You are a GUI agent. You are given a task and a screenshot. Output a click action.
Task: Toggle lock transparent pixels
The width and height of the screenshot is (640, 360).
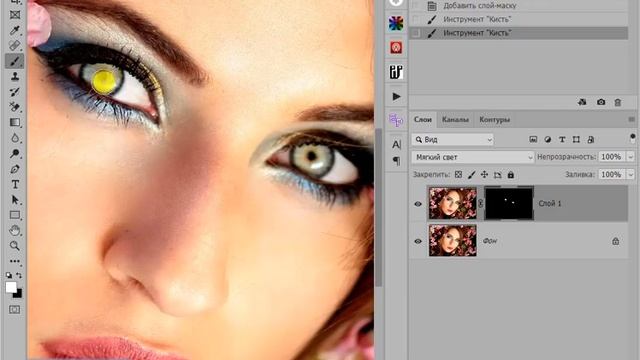click(458, 175)
